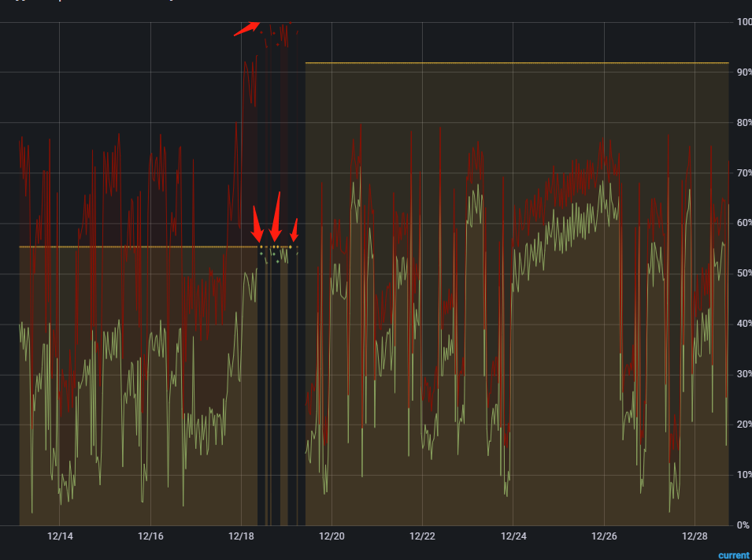Click the small rightmost red arrow marker

point(293,232)
